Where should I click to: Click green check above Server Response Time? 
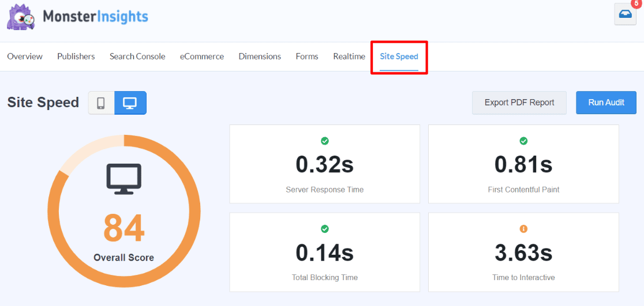tap(324, 141)
